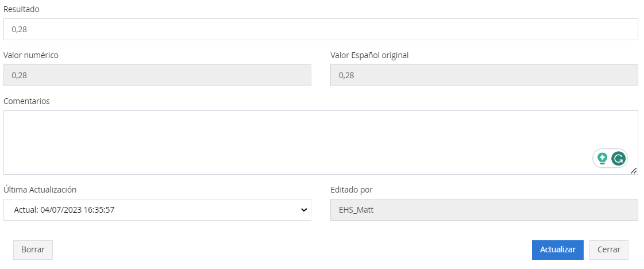Click the Grammarly G icon in Comentarios
Viewport: 644px width, 269px height.
[618, 158]
